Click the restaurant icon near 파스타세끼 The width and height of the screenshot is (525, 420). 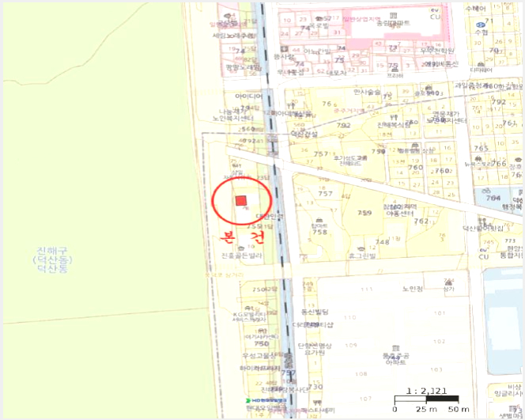click(317, 403)
